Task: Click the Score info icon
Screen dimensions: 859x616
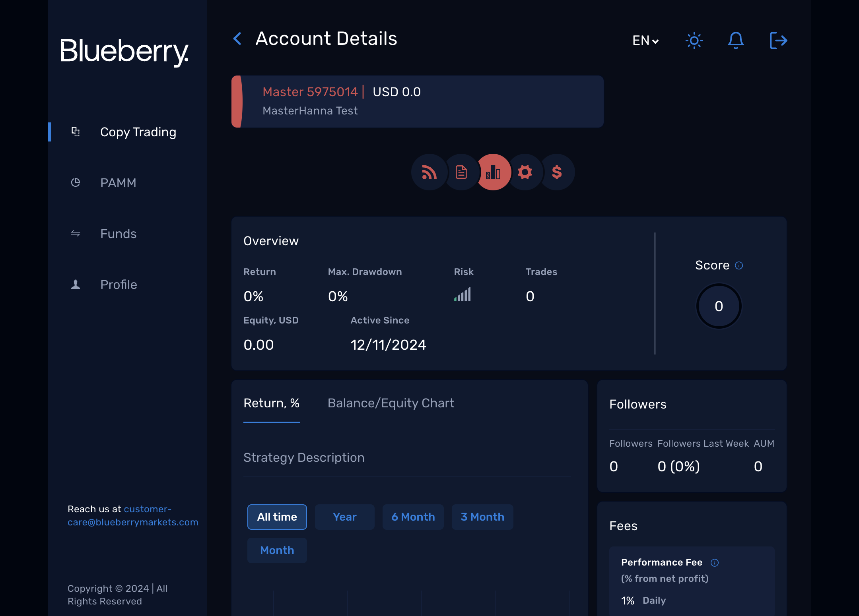Action: point(739,265)
